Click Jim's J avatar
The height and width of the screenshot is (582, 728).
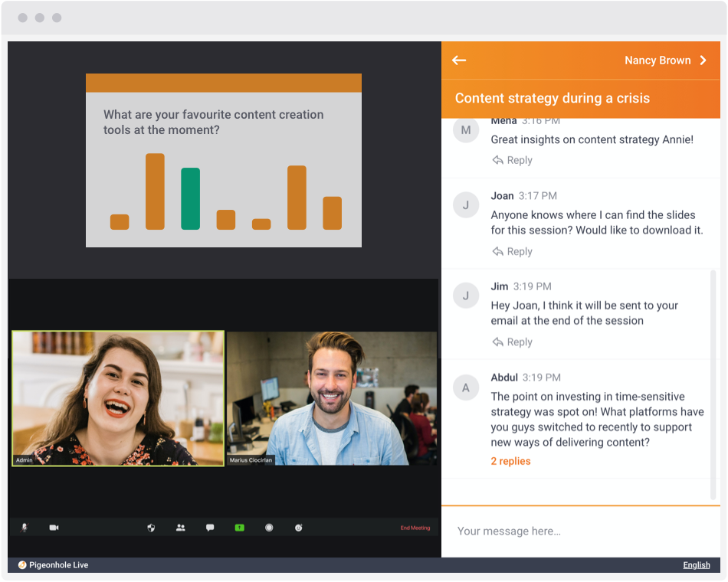click(466, 296)
